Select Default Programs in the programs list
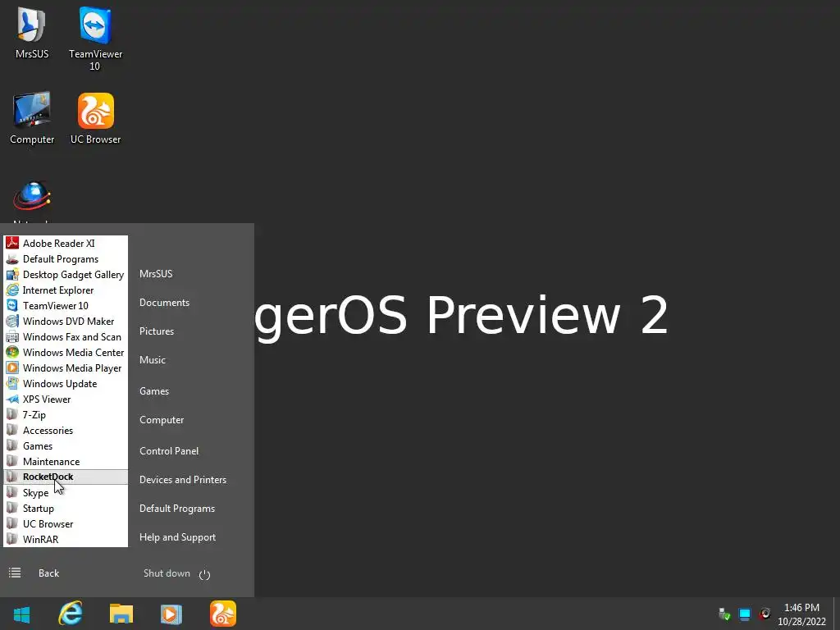This screenshot has height=630, width=840. click(66, 258)
